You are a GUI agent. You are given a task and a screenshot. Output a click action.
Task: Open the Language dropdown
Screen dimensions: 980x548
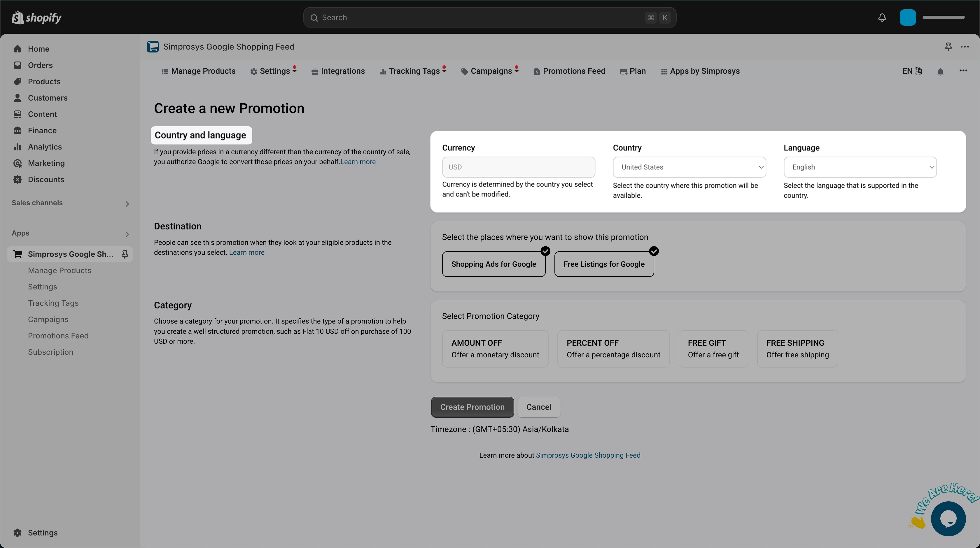(860, 167)
